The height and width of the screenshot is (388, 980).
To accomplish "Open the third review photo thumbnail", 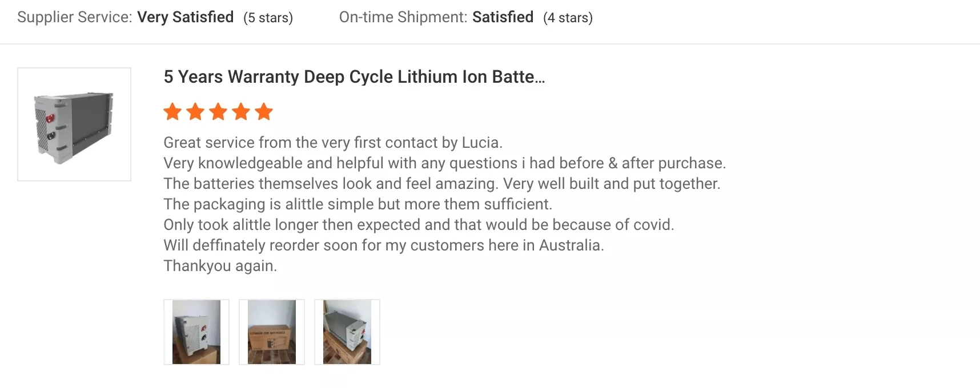I will [x=347, y=332].
